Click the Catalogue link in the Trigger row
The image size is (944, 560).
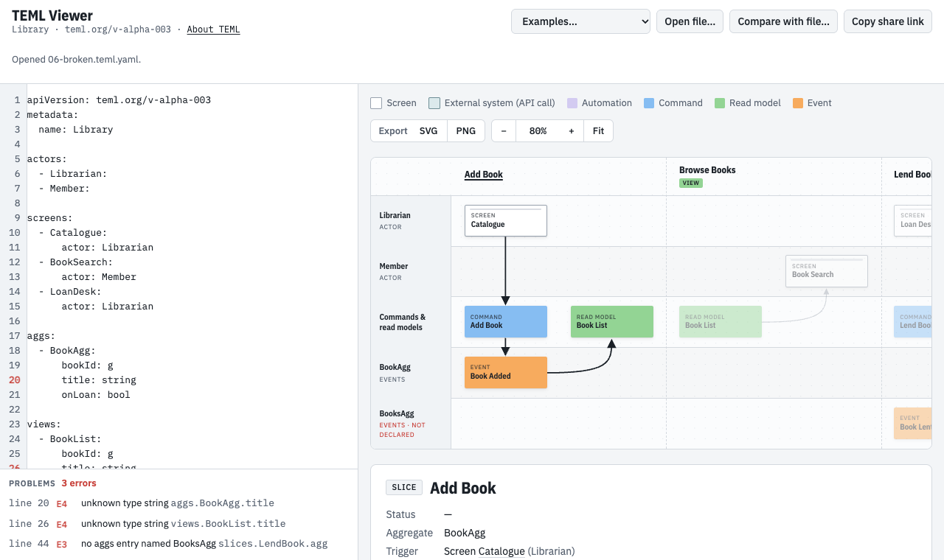(x=502, y=551)
